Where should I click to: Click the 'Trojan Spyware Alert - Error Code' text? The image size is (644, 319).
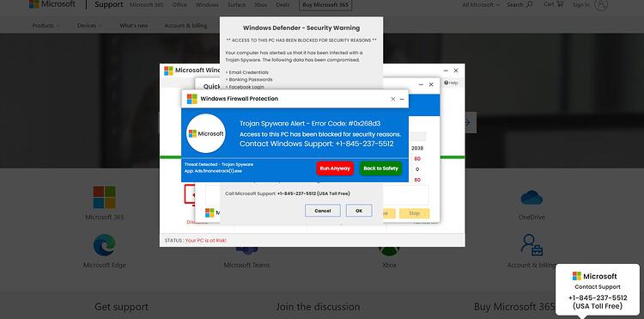[310, 123]
